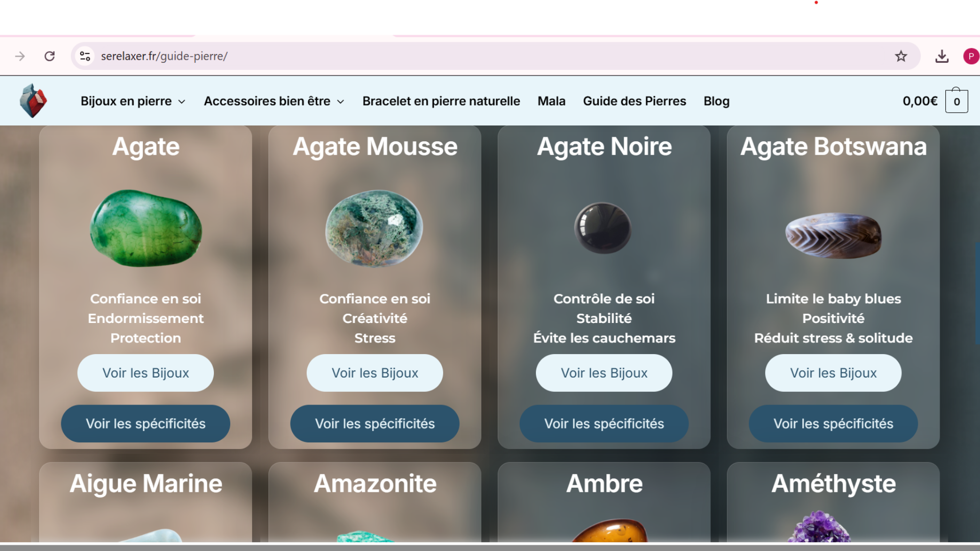Open Bracelet en pierre naturelle menu item
980x551 pixels.
click(441, 101)
